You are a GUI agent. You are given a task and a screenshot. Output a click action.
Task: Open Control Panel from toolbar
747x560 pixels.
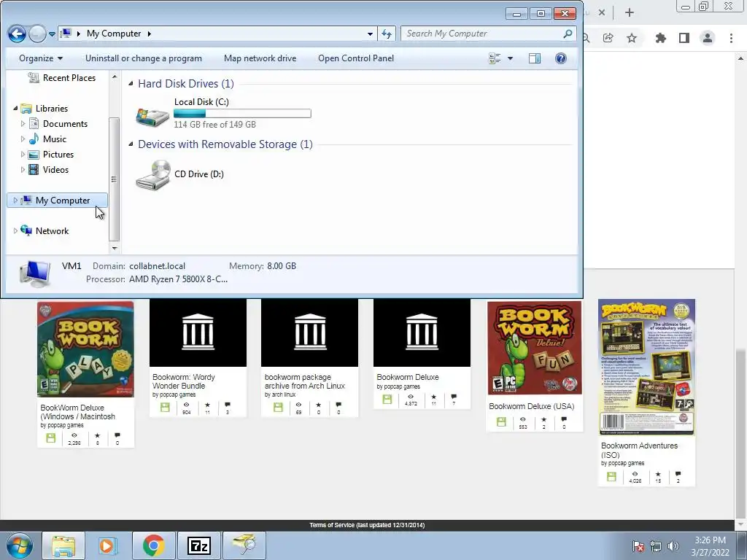[356, 58]
